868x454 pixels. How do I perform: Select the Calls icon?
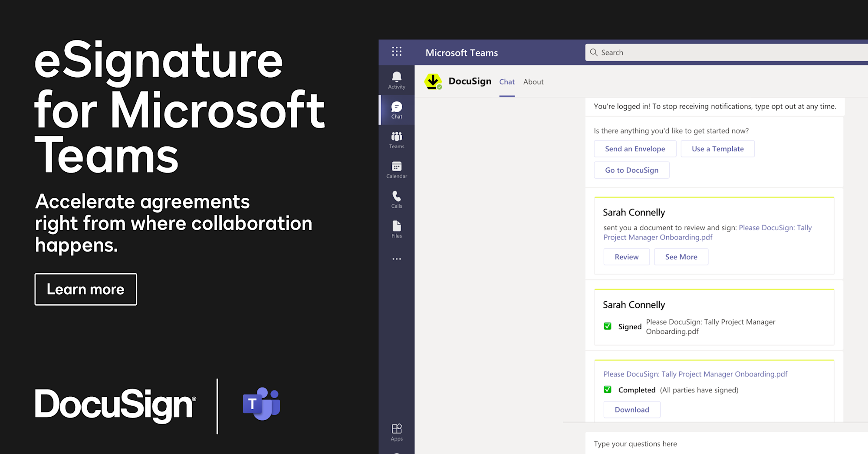click(396, 199)
